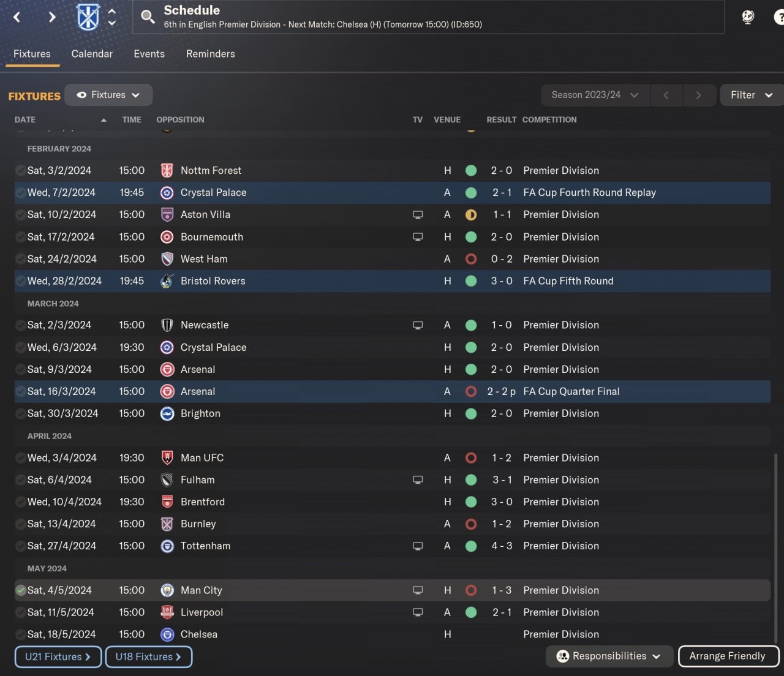Click the Bristol Rovers club crest
Viewport: 784px width, 676px height.
[x=167, y=281]
